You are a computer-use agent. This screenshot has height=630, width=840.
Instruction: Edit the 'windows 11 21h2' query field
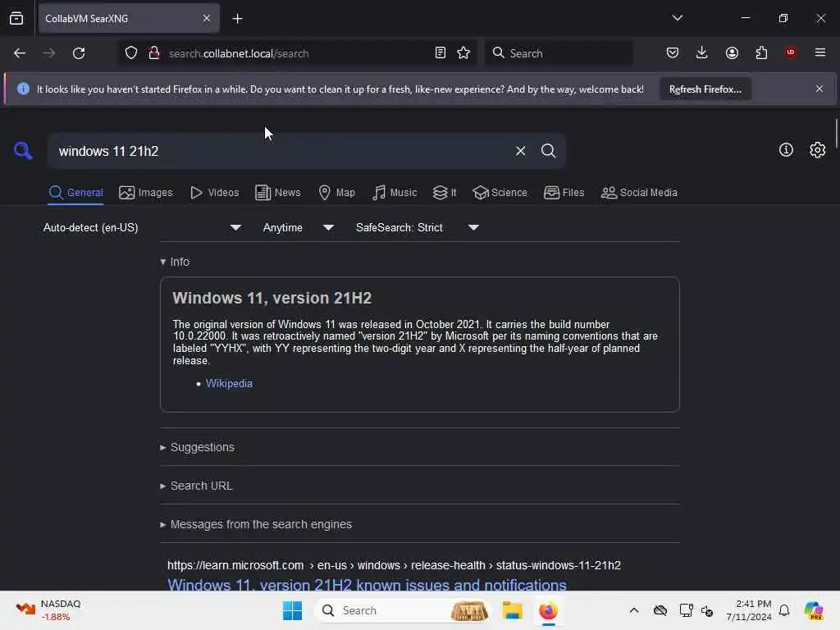(x=279, y=151)
